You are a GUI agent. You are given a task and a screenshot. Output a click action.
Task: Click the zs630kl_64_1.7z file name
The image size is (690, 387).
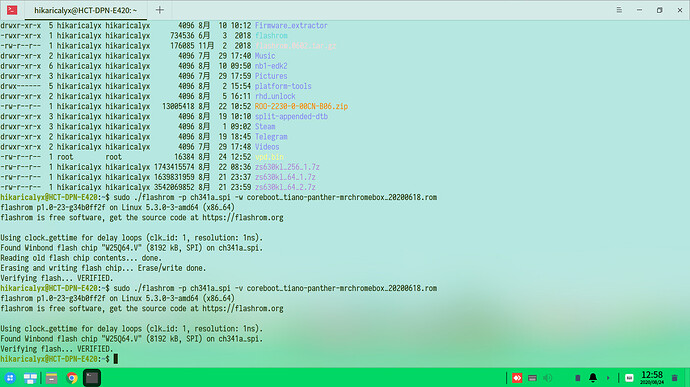[285, 177]
